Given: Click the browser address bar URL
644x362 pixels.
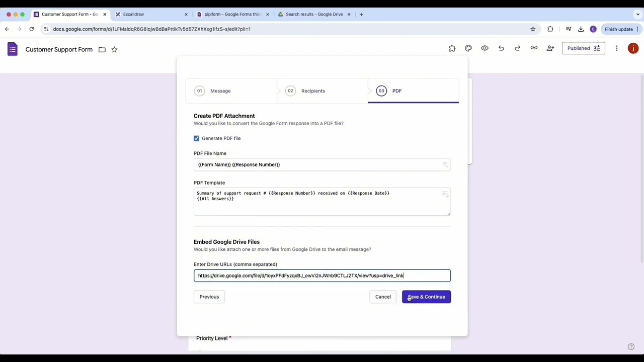Looking at the screenshot, I should tap(152, 29).
